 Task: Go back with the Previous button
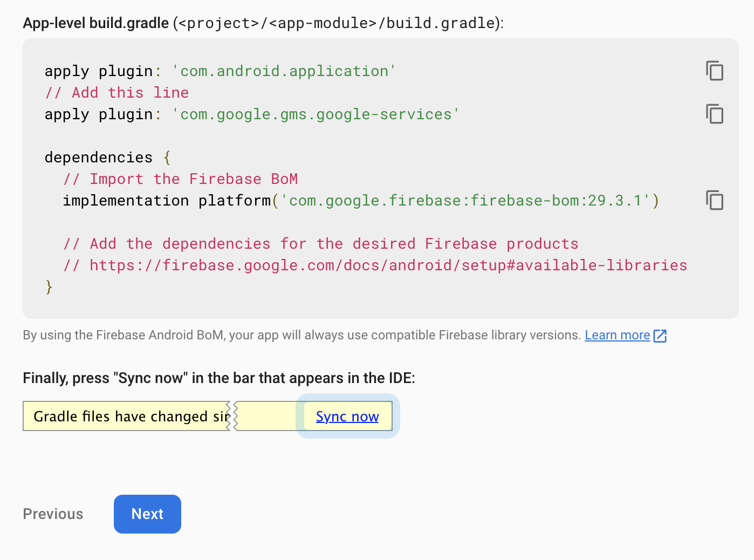[x=53, y=514]
